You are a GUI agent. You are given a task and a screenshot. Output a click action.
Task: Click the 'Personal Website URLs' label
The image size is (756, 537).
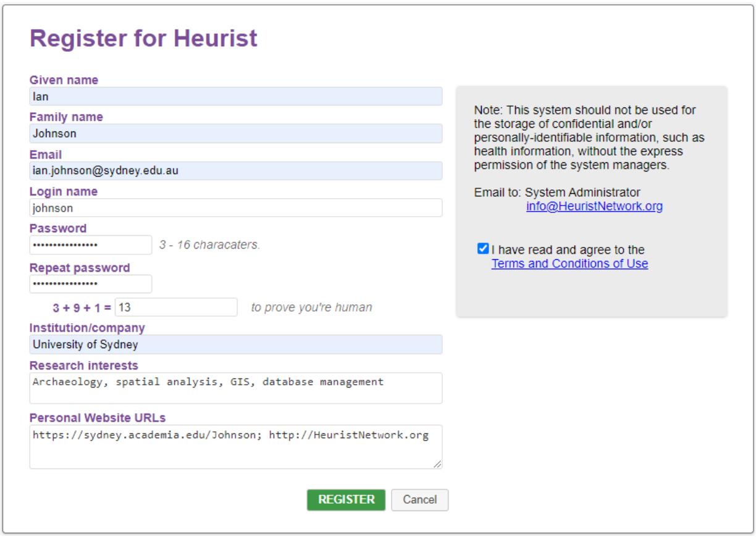coord(98,418)
